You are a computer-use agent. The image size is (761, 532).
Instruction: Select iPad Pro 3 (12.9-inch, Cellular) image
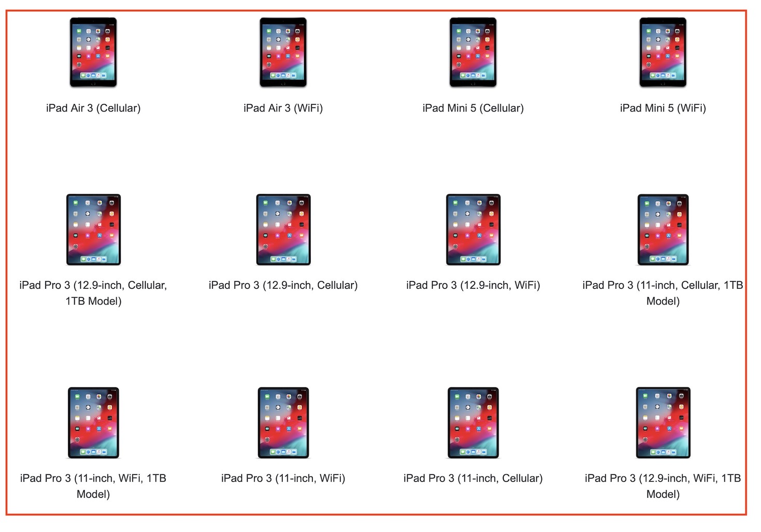click(x=283, y=230)
